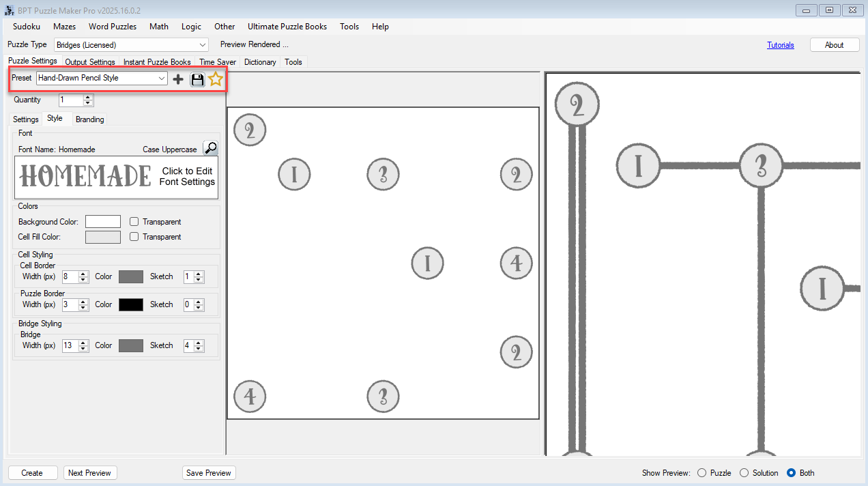Screen dimensions: 868x486
Task: Click the Bridge color swatch
Action: [130, 345]
